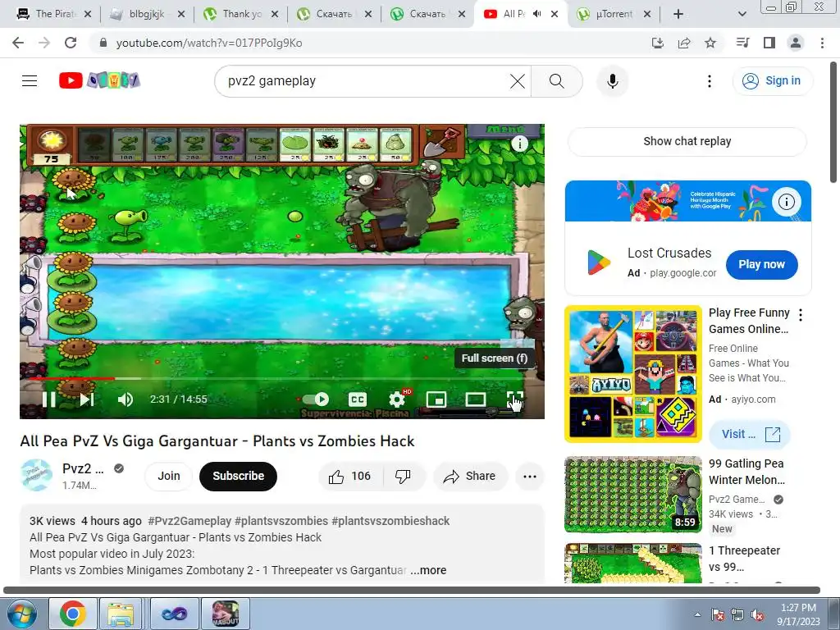This screenshot has height=630, width=840.
Task: Dislike the video thumbs down
Action: [403, 476]
